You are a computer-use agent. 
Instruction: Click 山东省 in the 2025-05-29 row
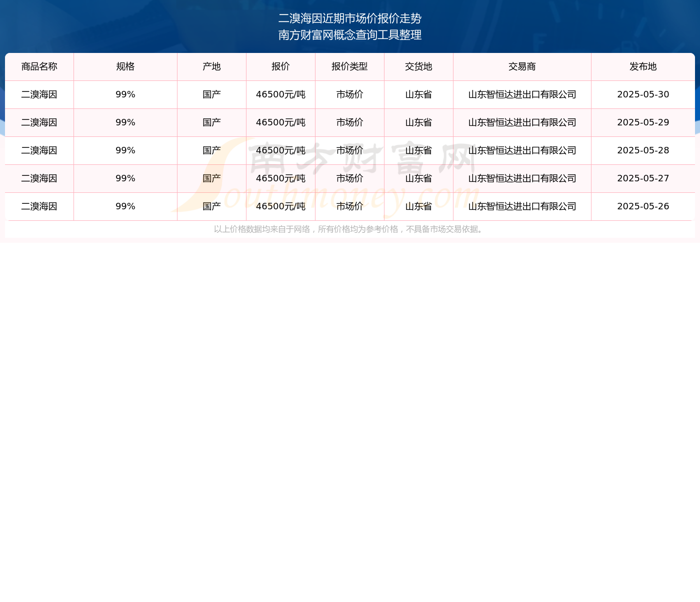pyautogui.click(x=418, y=122)
